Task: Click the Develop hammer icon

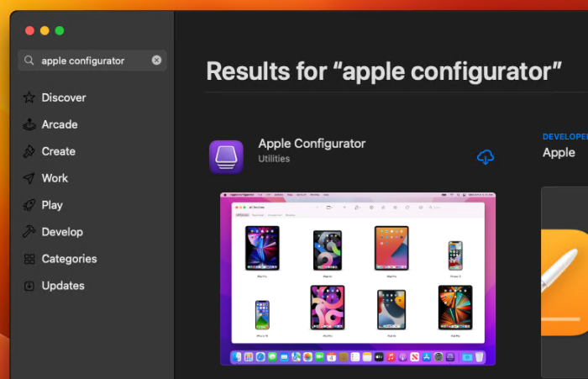Action: coord(29,232)
